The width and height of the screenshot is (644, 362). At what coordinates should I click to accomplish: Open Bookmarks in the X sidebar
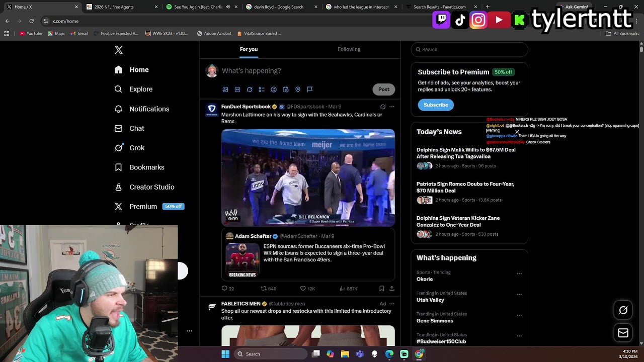[139, 167]
